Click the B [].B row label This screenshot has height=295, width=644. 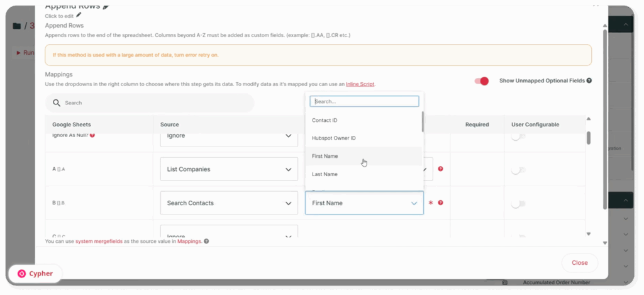pyautogui.click(x=58, y=203)
